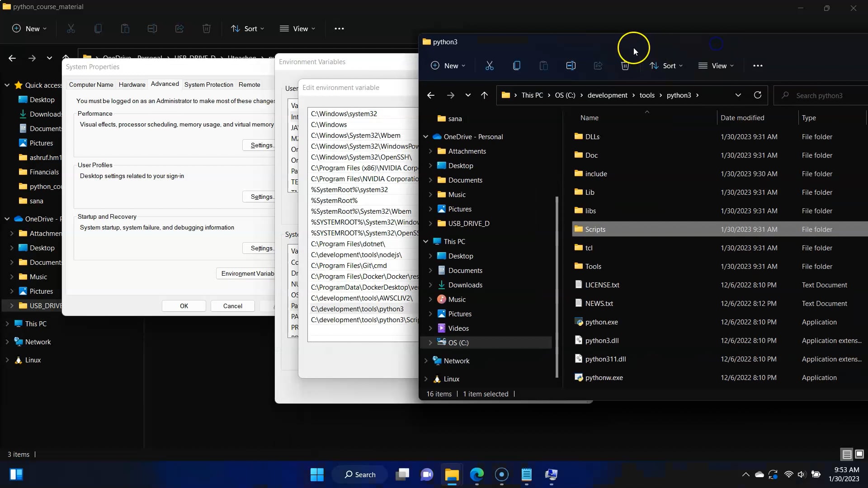Click Cancel in System Properties dialog

tap(232, 306)
